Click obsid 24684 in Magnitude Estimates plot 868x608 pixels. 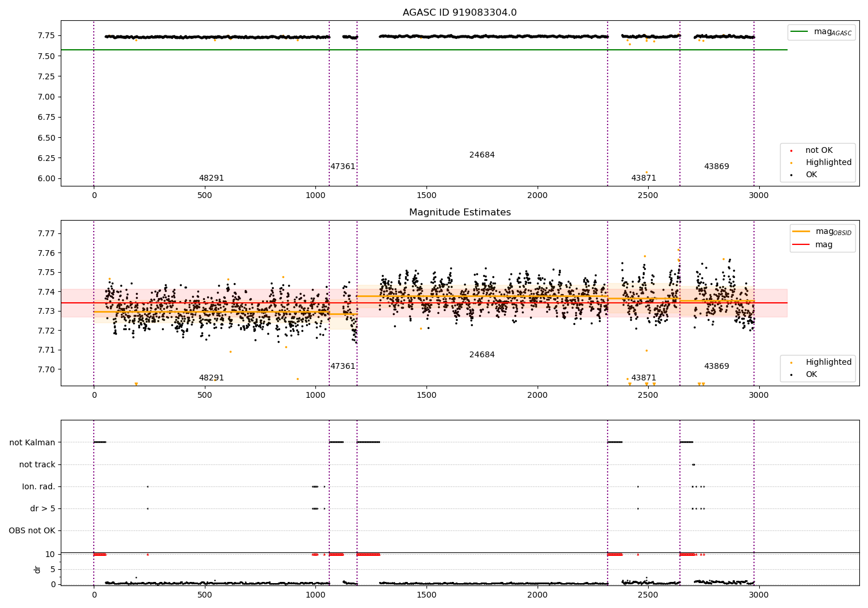pyautogui.click(x=482, y=355)
